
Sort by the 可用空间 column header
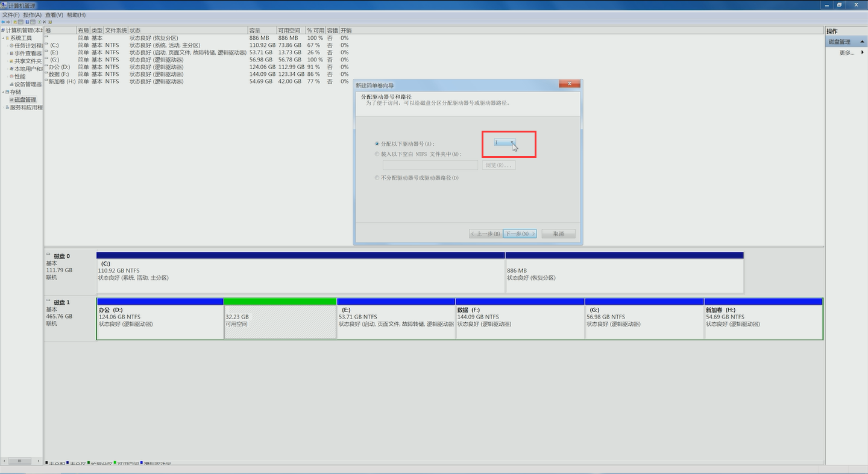291,30
